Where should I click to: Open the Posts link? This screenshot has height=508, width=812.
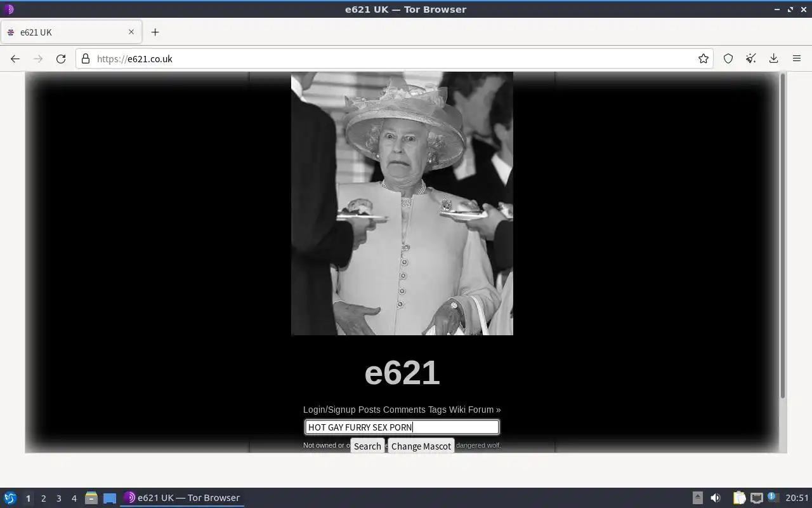coord(369,410)
